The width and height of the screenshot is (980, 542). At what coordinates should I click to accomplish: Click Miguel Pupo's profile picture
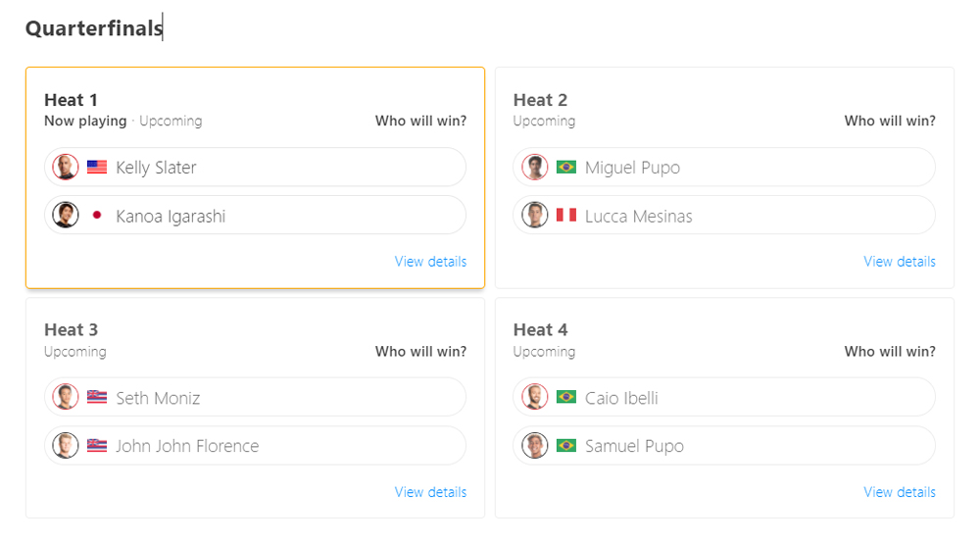click(535, 167)
